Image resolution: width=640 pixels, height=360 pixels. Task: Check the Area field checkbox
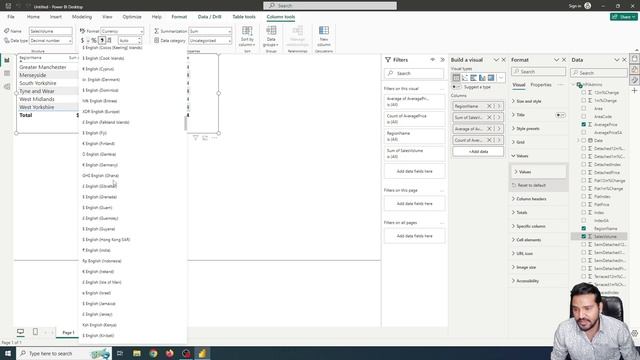point(584,109)
